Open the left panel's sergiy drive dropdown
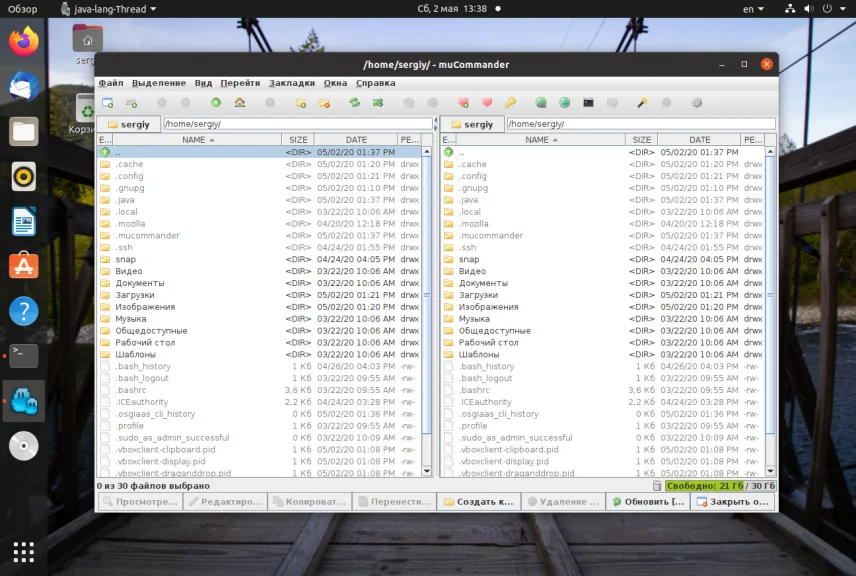Viewport: 856px width, 576px height. tap(129, 124)
